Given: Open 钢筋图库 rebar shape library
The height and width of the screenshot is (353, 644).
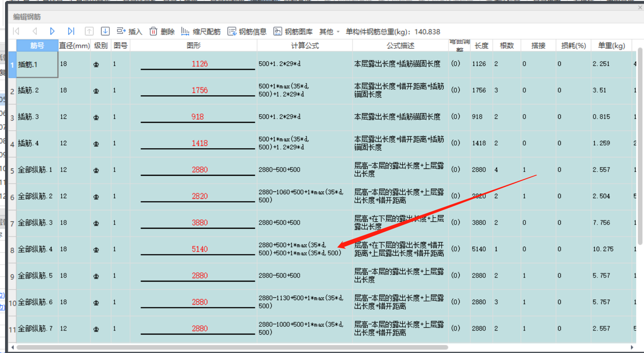Looking at the screenshot, I should tap(293, 31).
